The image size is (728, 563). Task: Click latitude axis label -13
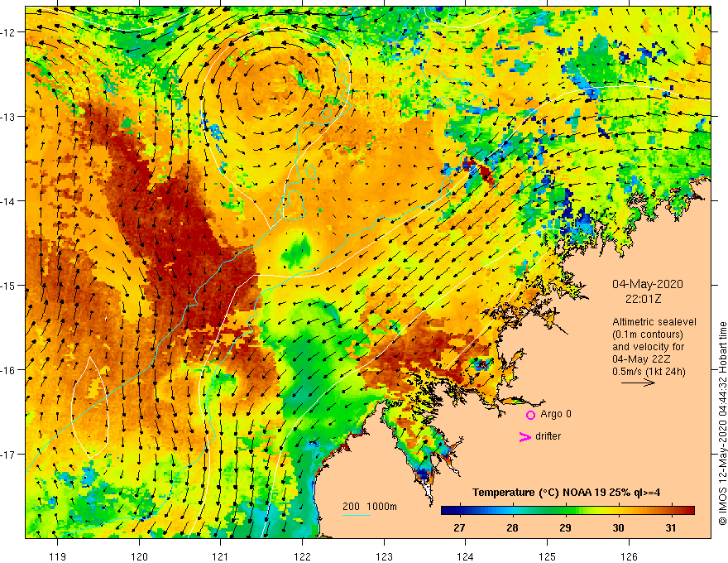click(9, 117)
